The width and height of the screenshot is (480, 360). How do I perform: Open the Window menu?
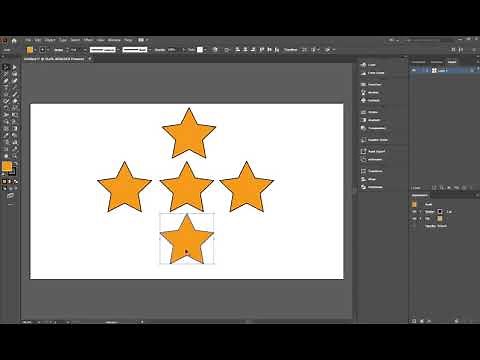(x=114, y=40)
